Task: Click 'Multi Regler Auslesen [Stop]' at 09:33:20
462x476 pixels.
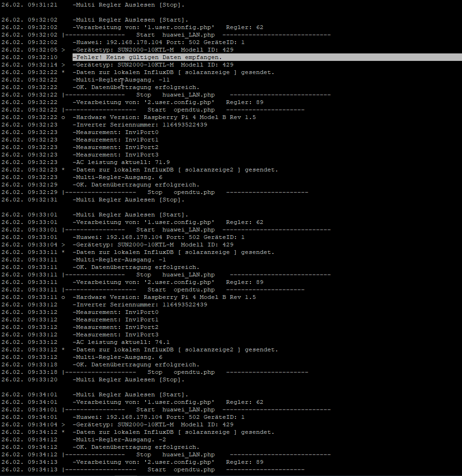Action: click(129, 379)
